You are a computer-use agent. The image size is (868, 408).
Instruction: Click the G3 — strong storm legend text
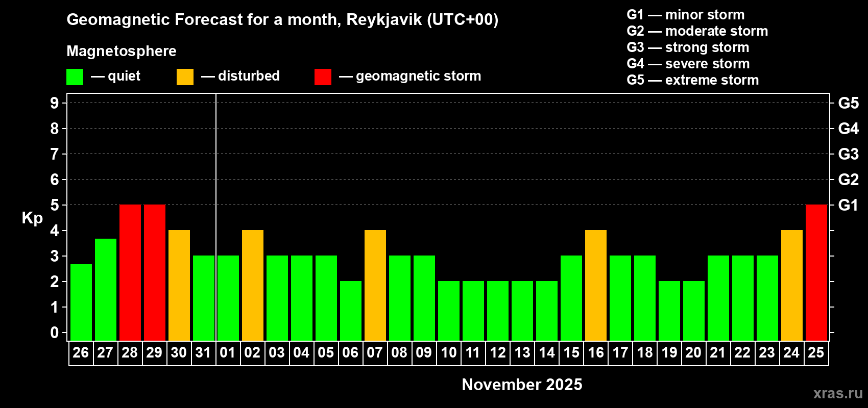point(688,47)
